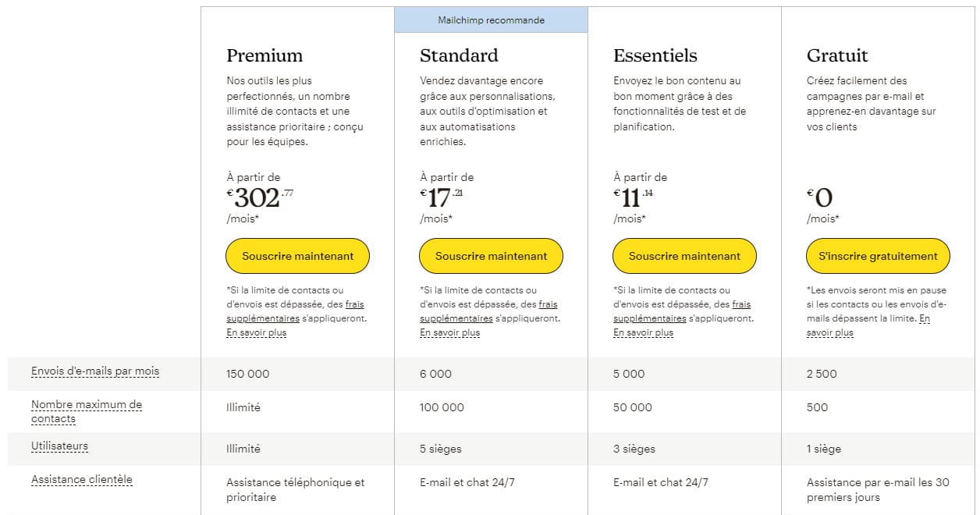The height and width of the screenshot is (515, 980).
Task: Click Souscrire maintenant under Essentiels plan
Action: [x=684, y=256]
